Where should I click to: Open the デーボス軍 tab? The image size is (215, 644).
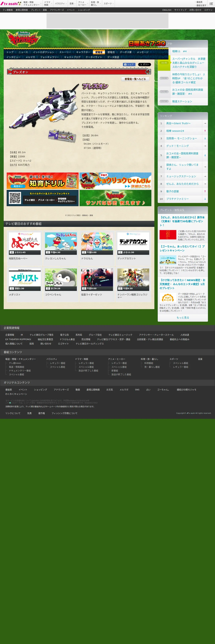[x=126, y=52]
